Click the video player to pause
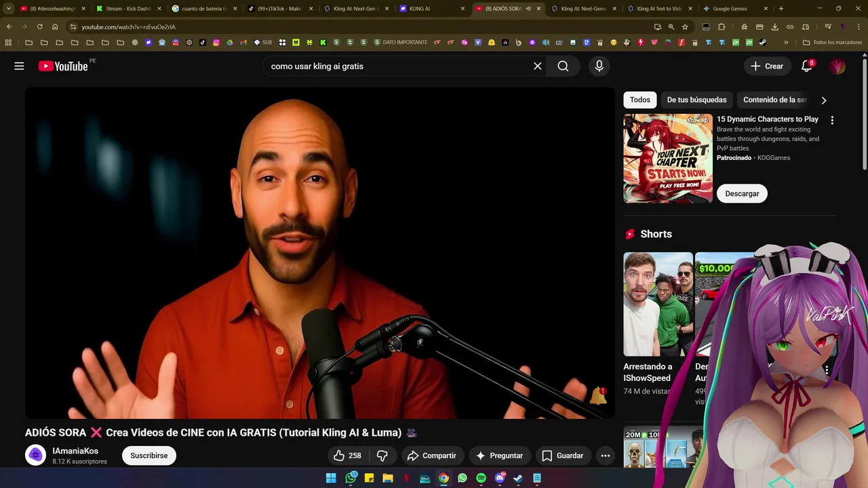Screen dimensions: 868x488 (320, 253)
